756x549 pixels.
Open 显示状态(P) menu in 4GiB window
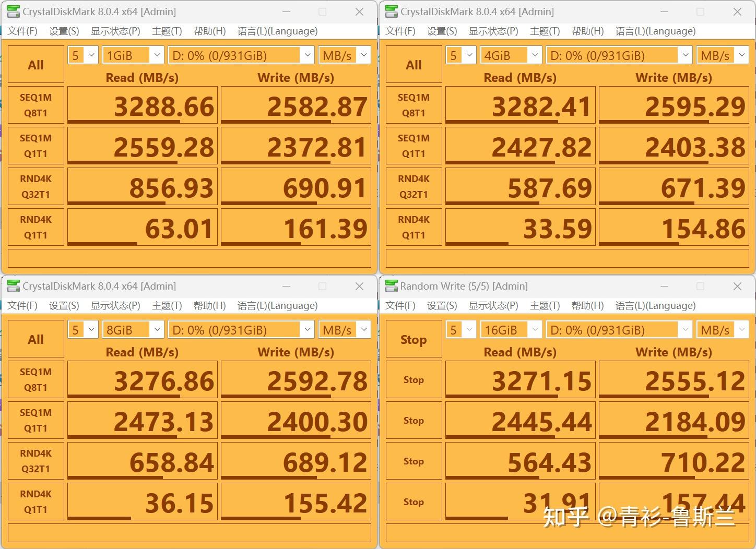pyautogui.click(x=493, y=31)
